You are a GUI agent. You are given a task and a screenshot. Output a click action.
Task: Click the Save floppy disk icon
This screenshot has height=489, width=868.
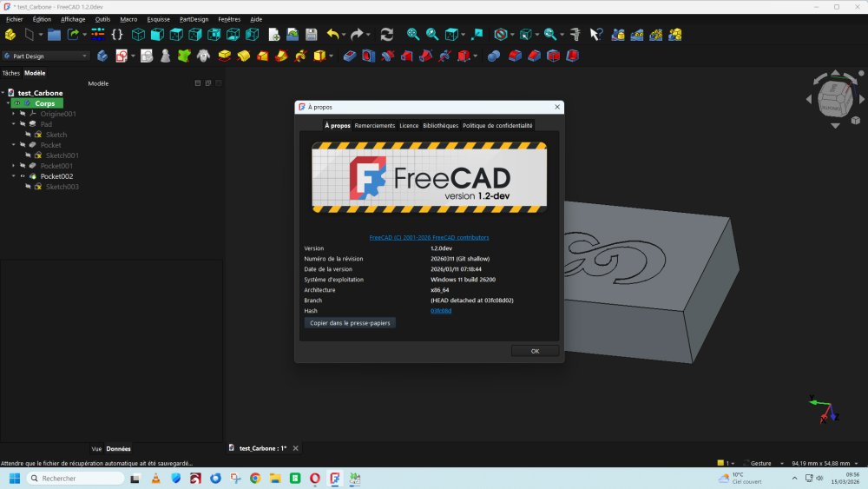point(311,35)
